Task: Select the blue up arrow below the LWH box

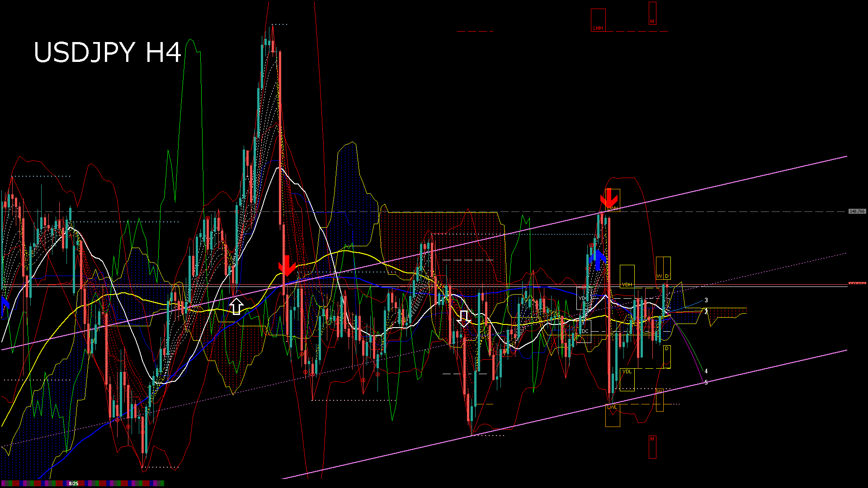Action: coord(598,260)
